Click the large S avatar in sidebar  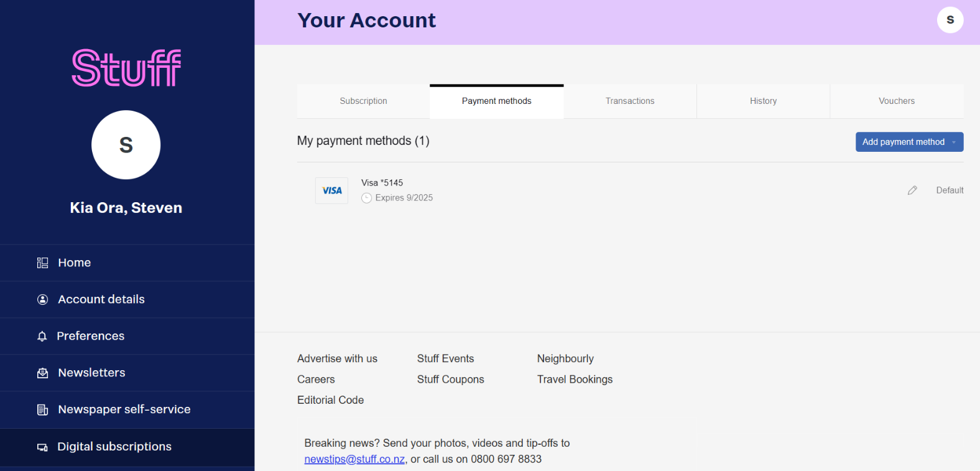tap(126, 145)
